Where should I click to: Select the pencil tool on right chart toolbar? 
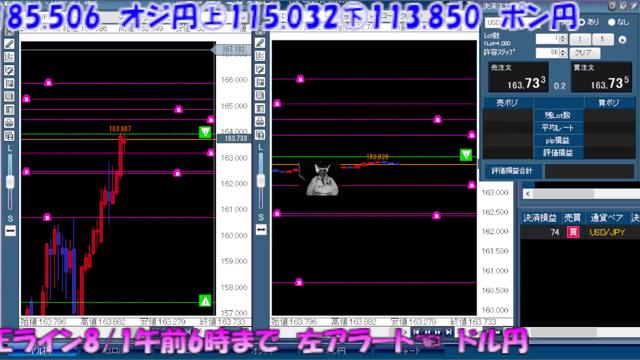pyautogui.click(x=260, y=43)
